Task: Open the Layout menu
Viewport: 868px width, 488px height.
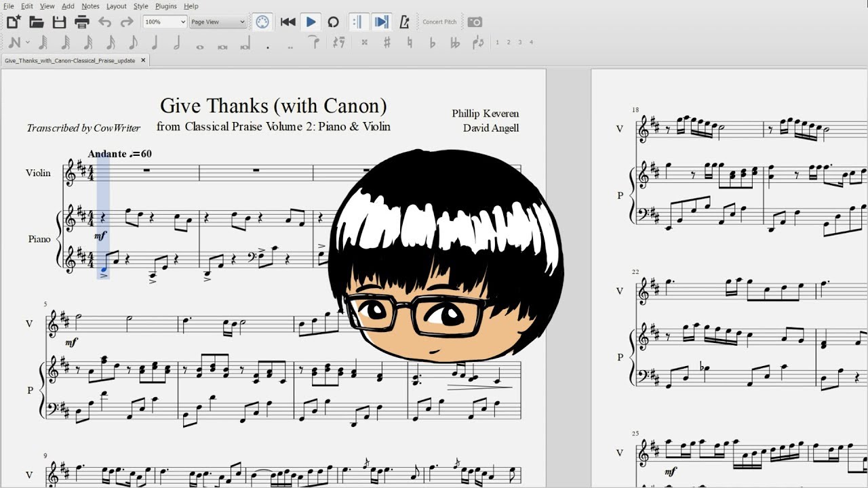Action: [117, 6]
